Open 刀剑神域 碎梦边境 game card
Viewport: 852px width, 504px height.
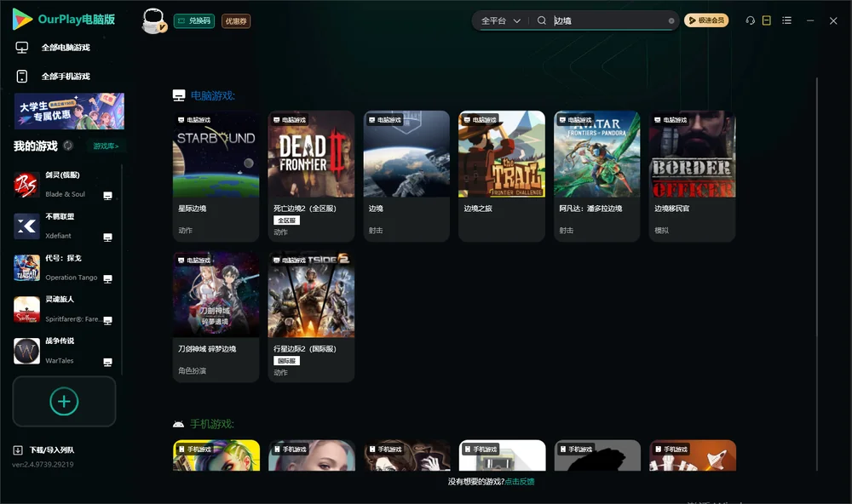pyautogui.click(x=216, y=317)
